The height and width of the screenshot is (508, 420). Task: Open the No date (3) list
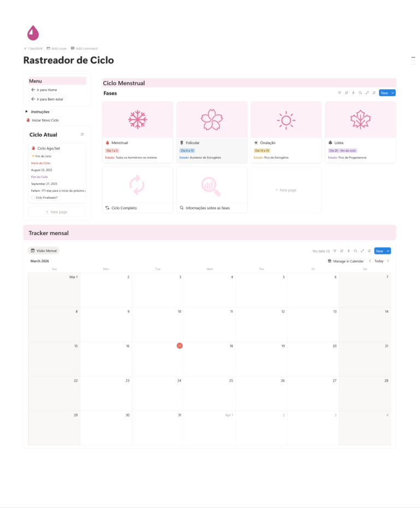click(x=321, y=251)
